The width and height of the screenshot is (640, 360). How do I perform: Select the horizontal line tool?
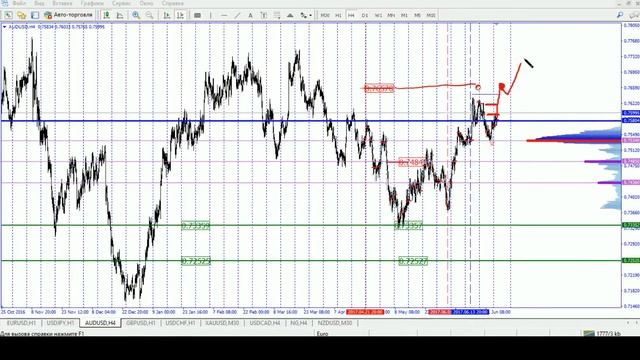coord(224,15)
